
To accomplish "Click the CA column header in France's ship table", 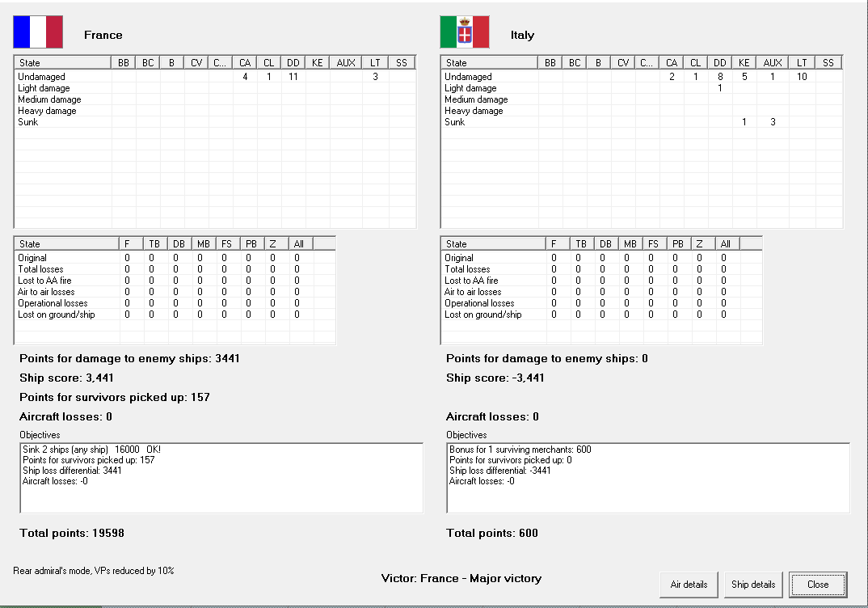I will pos(245,62).
